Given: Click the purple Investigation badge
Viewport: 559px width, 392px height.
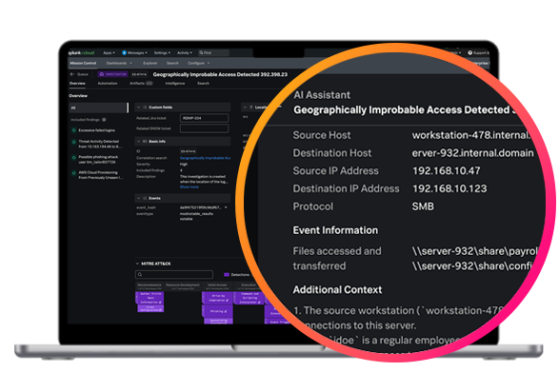Looking at the screenshot, I should coord(112,74).
